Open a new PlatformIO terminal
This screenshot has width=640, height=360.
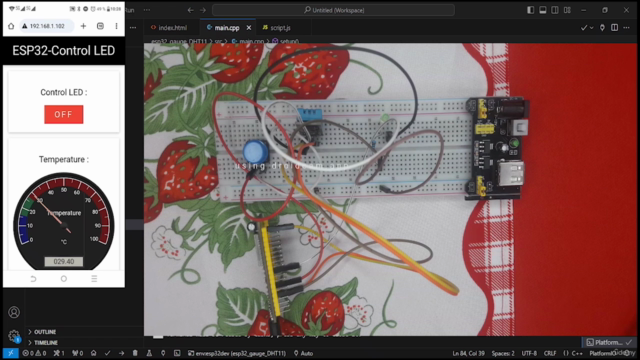pos(177,353)
